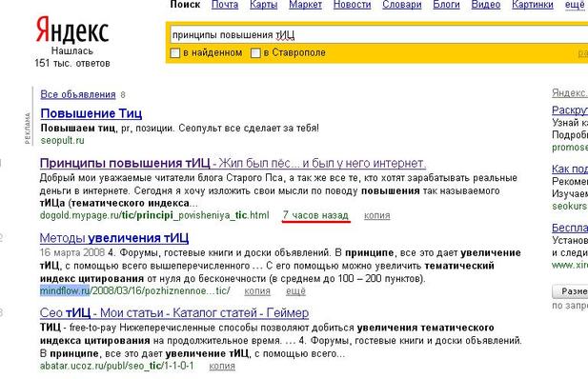Open the Почта service link
The height and width of the screenshot is (379, 588).
[225, 5]
